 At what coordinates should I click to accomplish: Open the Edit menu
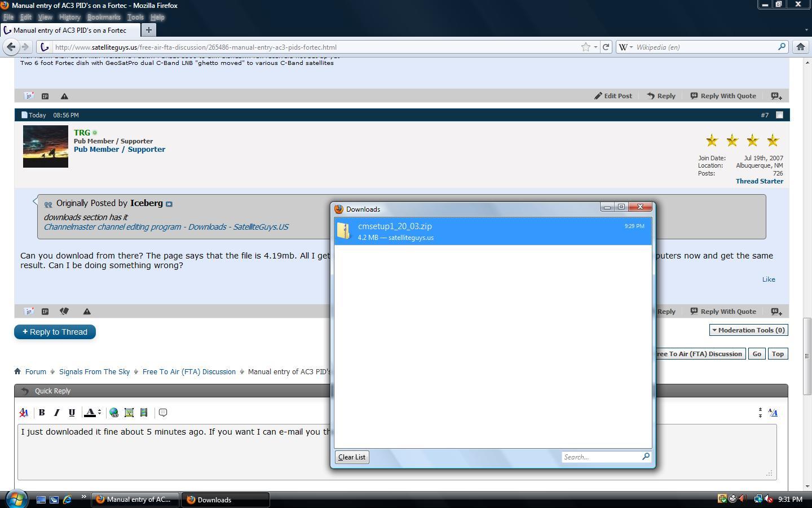point(25,17)
